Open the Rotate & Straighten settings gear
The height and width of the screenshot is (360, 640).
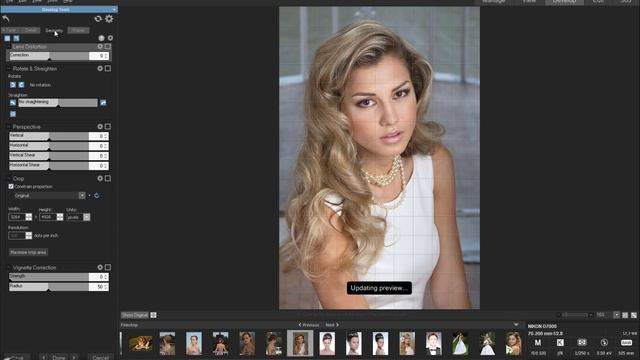click(100, 69)
